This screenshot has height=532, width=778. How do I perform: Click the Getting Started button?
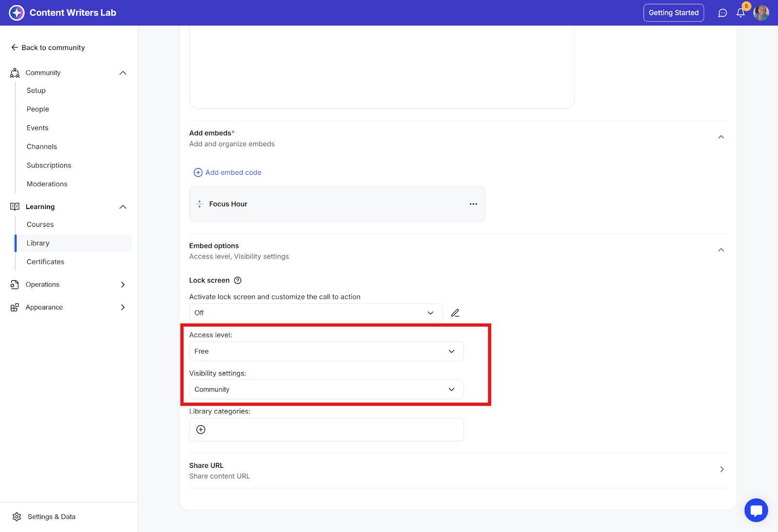pyautogui.click(x=673, y=13)
